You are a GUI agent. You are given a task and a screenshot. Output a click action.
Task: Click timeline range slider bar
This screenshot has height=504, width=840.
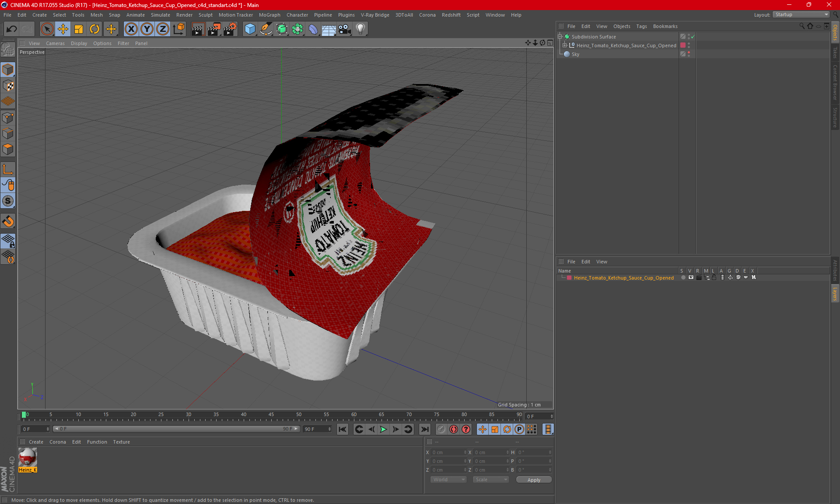click(177, 429)
